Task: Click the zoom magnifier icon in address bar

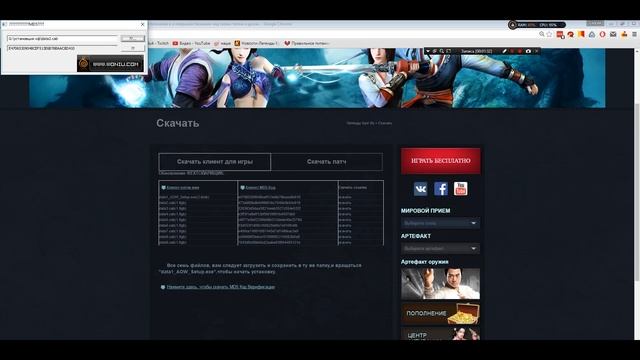Action: coord(542,34)
